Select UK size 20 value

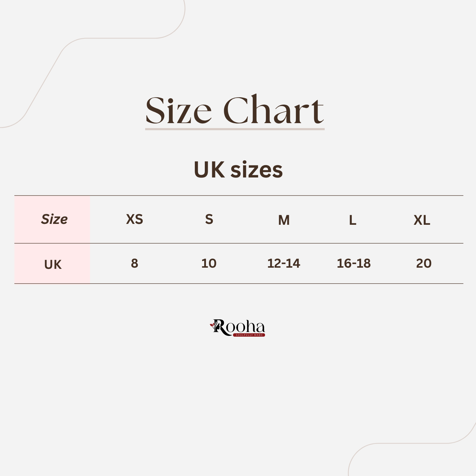coord(424,263)
